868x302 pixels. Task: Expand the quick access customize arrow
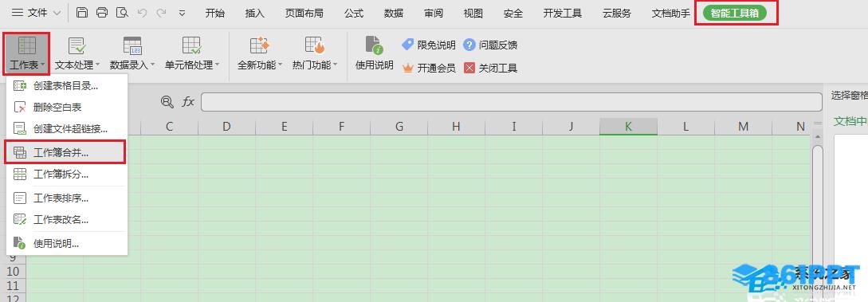tap(182, 14)
